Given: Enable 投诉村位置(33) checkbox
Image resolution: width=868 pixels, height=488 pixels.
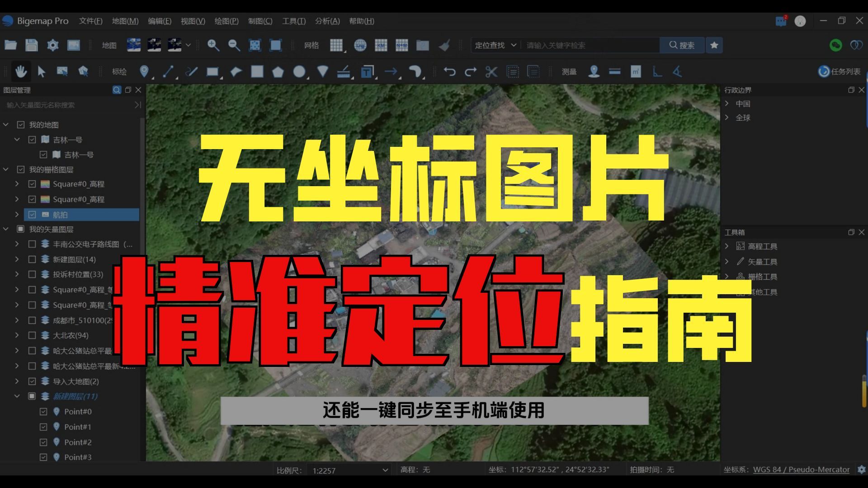Looking at the screenshot, I should (32, 274).
